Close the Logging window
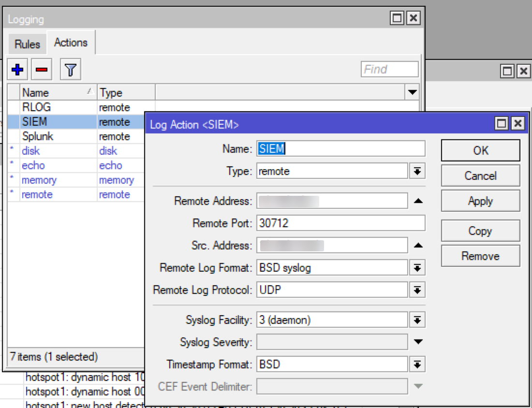532x408 pixels. click(x=413, y=18)
